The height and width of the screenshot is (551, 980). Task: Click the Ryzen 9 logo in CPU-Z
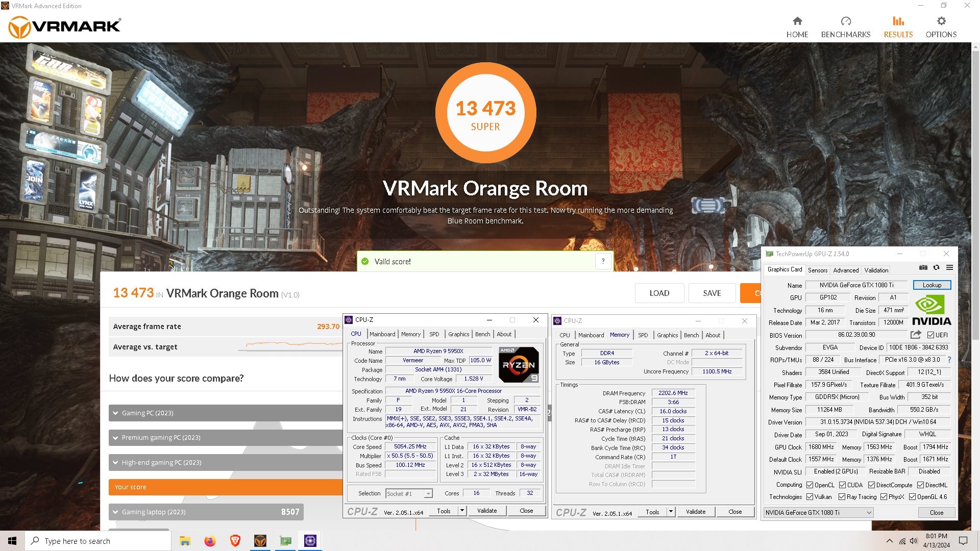pyautogui.click(x=518, y=364)
